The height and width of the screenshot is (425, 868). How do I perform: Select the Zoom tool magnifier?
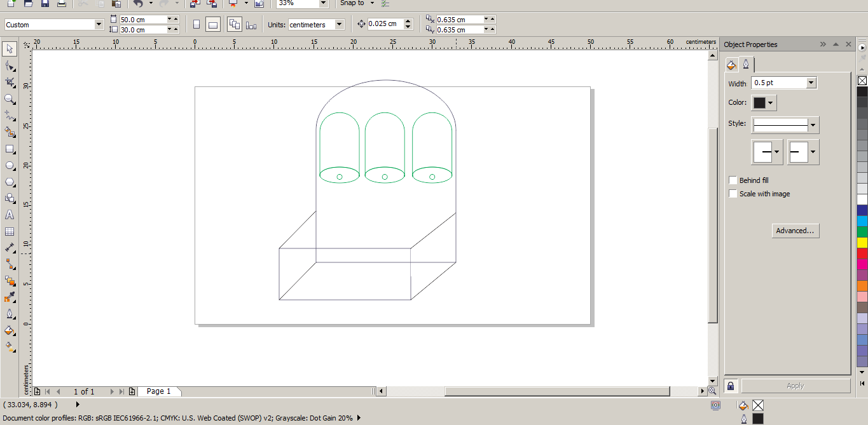pyautogui.click(x=10, y=99)
